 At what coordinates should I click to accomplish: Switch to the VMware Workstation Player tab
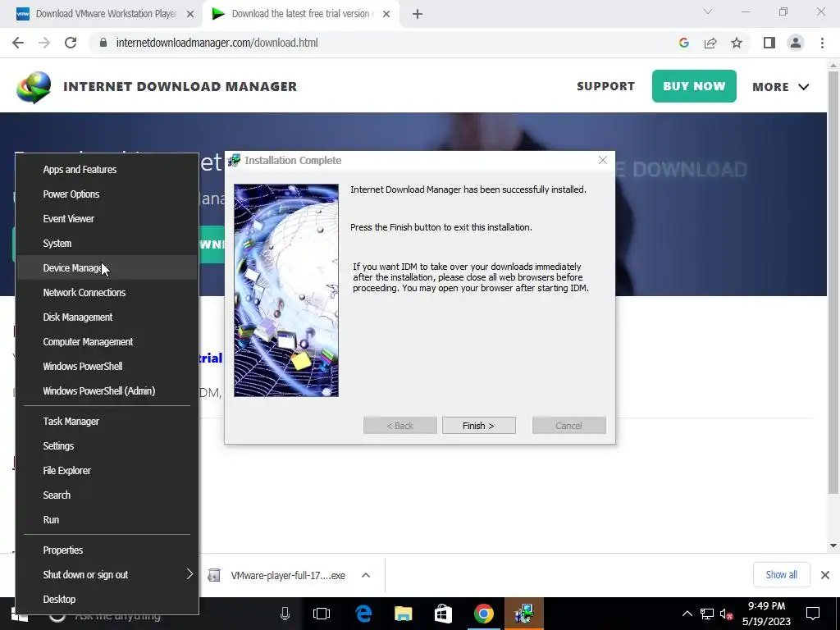pyautogui.click(x=101, y=15)
